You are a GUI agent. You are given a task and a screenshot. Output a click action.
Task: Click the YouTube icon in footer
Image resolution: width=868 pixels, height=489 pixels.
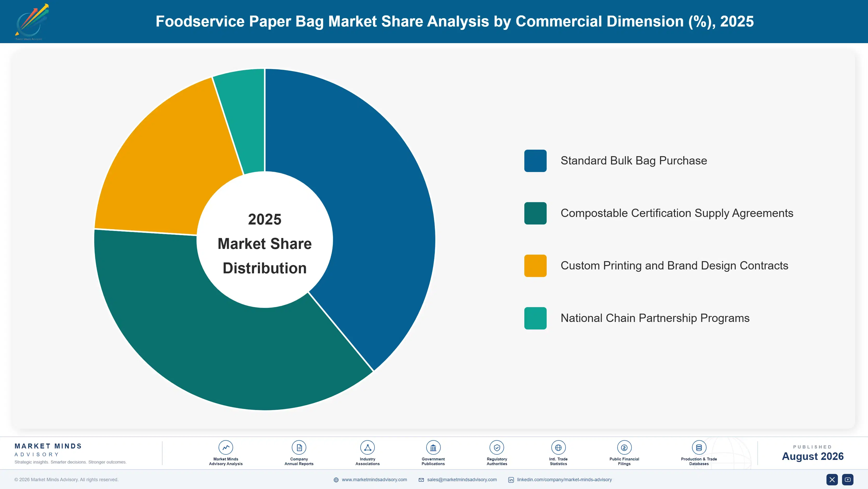(x=848, y=480)
